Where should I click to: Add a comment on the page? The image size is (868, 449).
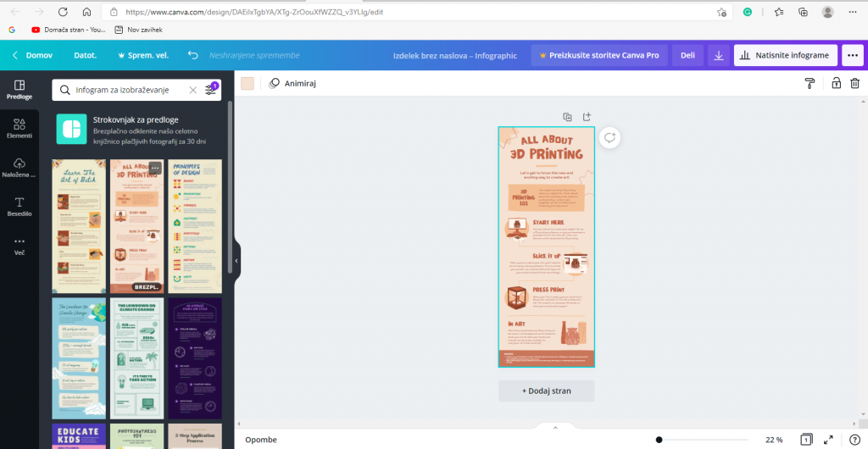(609, 138)
